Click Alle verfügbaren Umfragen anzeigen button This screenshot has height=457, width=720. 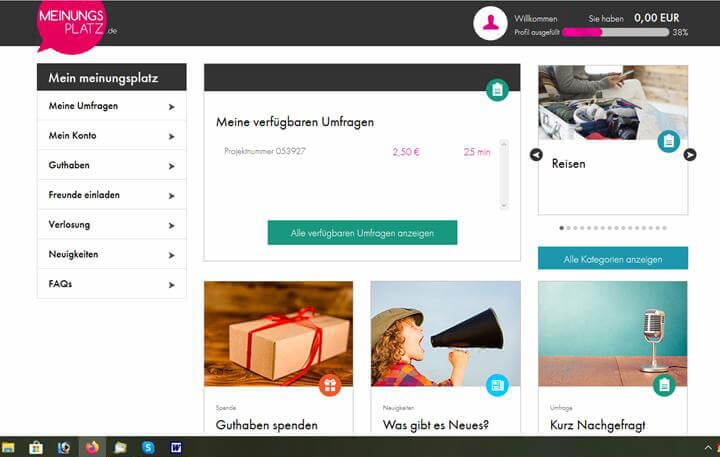tap(362, 233)
